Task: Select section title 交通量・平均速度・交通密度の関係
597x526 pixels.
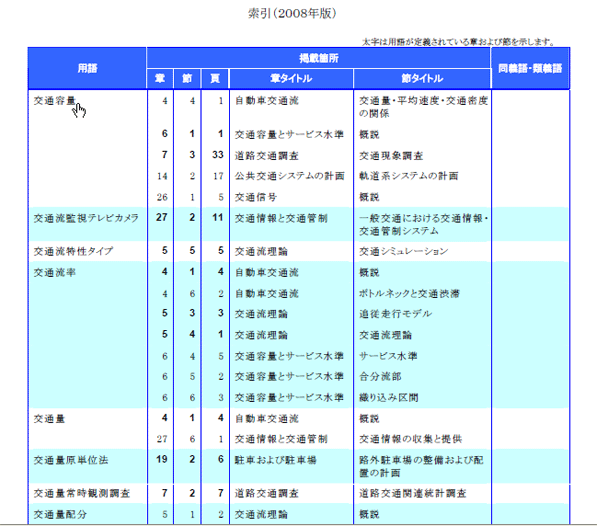Action: 423,107
